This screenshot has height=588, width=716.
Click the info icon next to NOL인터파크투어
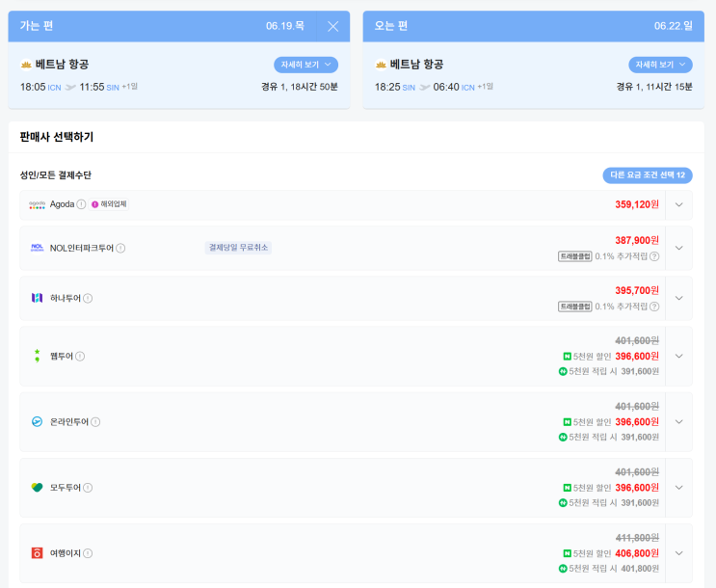(x=120, y=248)
